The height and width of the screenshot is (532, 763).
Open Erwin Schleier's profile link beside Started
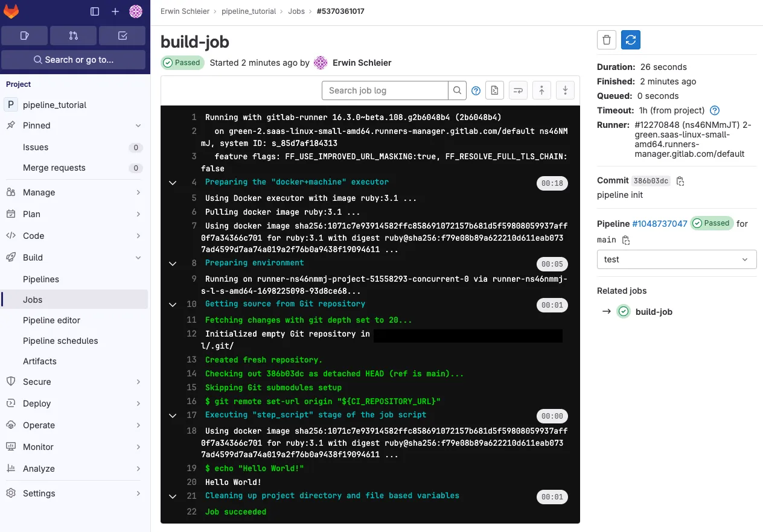point(362,63)
